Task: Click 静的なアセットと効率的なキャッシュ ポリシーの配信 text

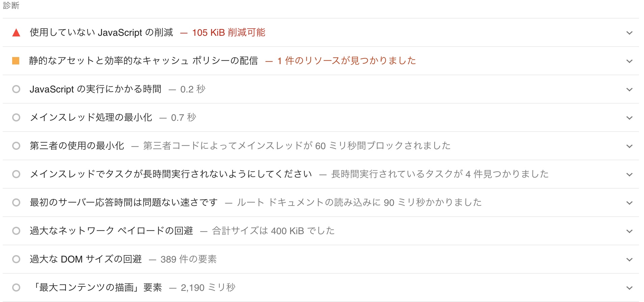Action: click(144, 61)
